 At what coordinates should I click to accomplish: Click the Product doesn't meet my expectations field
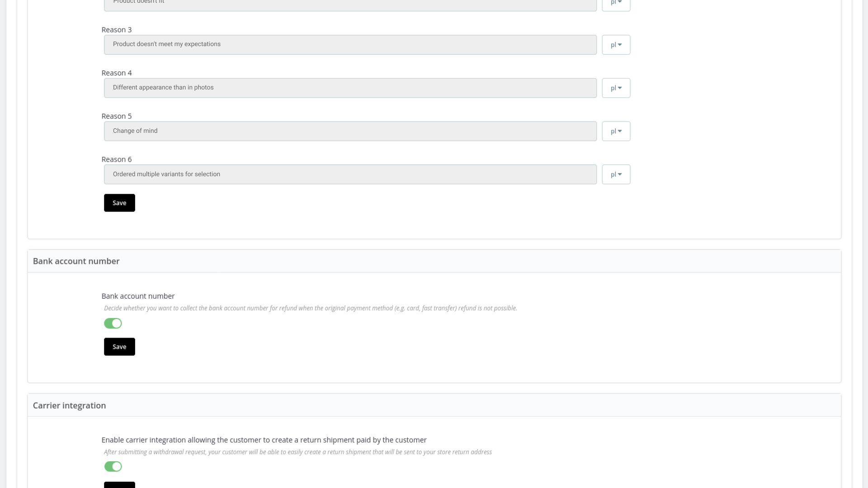point(350,44)
